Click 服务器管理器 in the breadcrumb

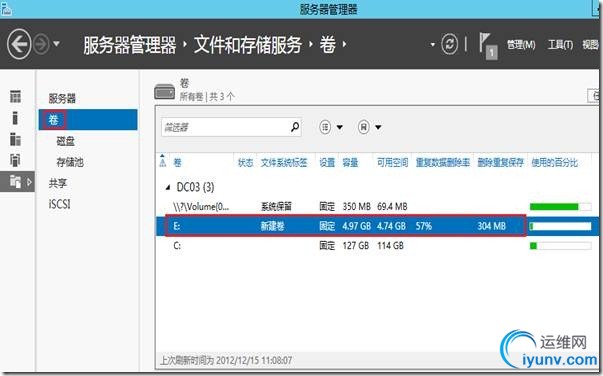tap(130, 45)
